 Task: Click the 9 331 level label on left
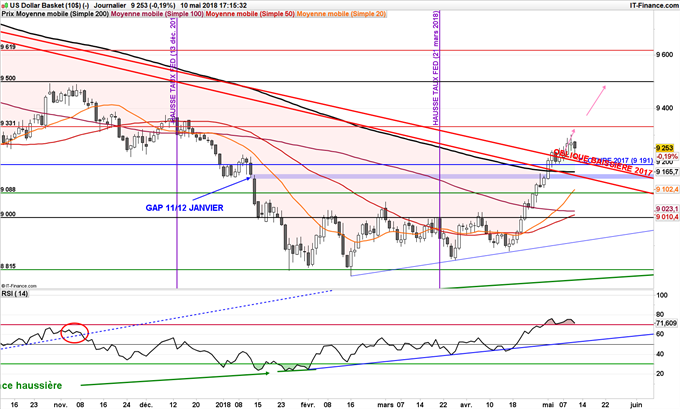(8, 123)
